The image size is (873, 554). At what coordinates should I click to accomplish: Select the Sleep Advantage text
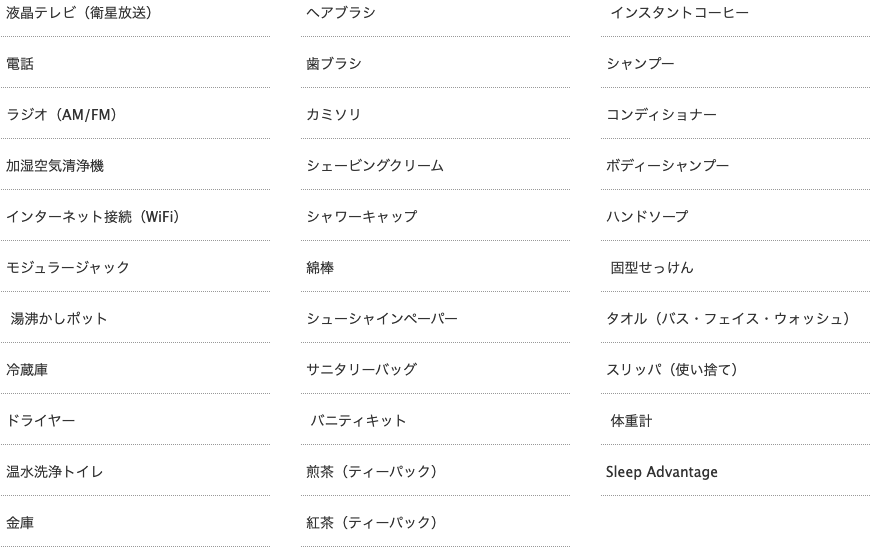pos(662,472)
